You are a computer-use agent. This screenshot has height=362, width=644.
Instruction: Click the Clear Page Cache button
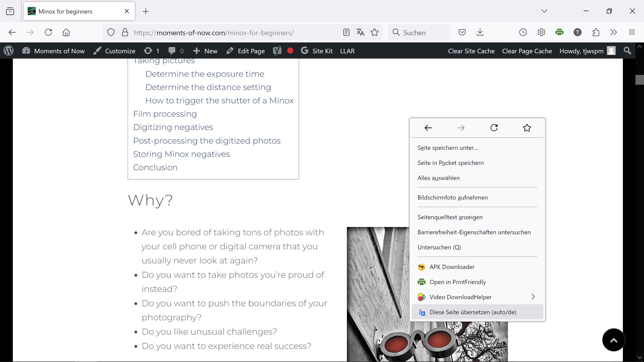click(x=527, y=51)
